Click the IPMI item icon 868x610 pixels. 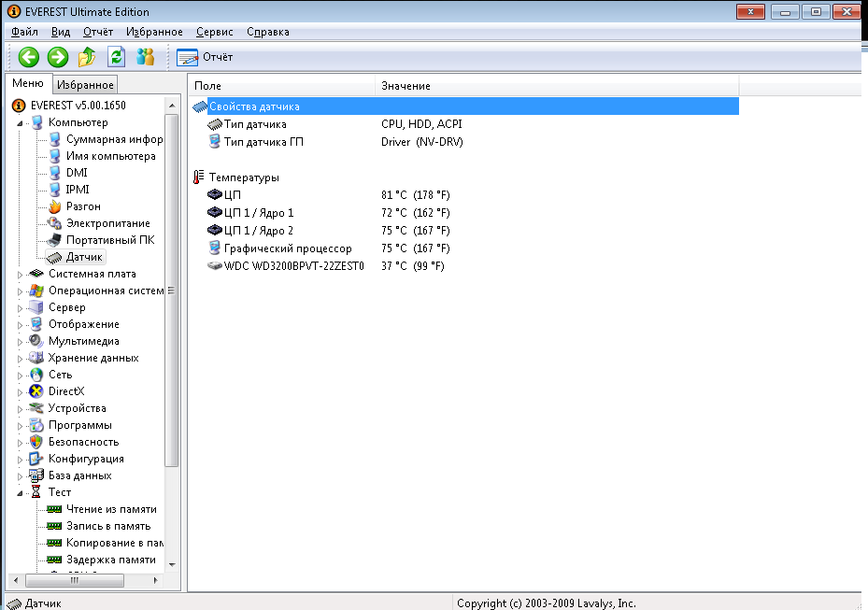pos(55,190)
